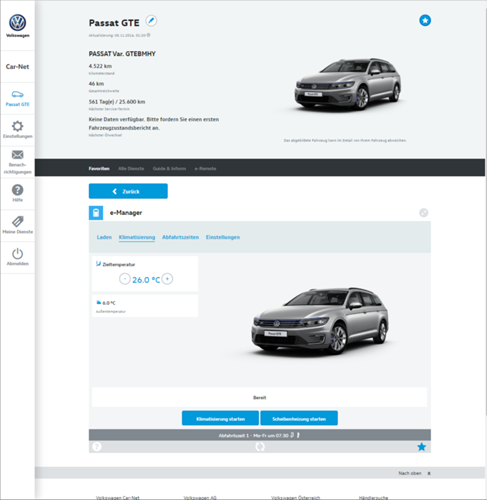The image size is (487, 500).
Task: Switch to the Abfahrtszeiten tab
Action: 180,237
